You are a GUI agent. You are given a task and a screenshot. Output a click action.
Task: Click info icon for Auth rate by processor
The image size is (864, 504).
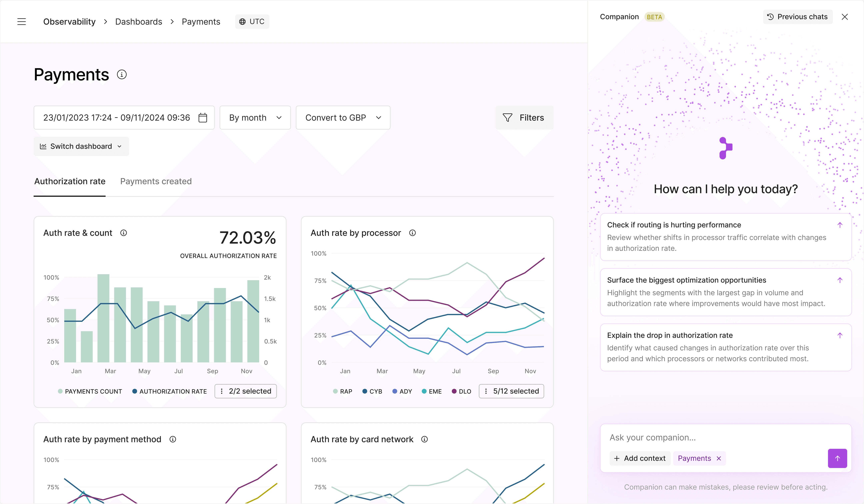click(x=412, y=233)
